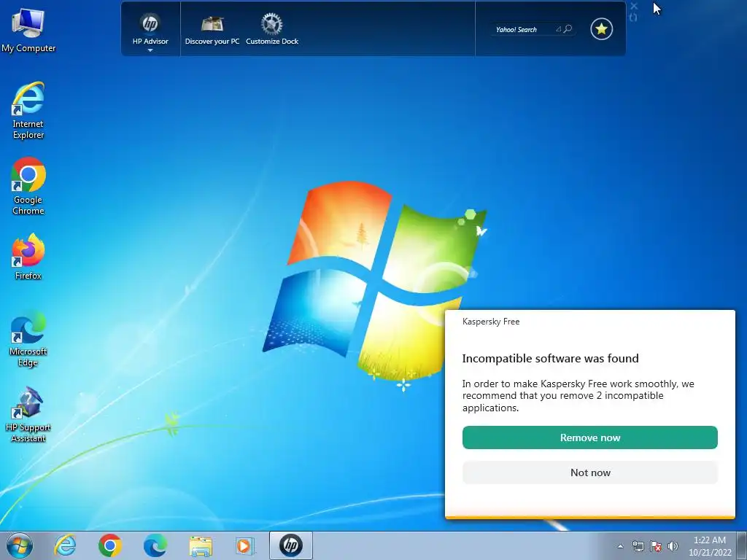
Task: Click the clock showing 1:22 AM
Action: [710, 545]
